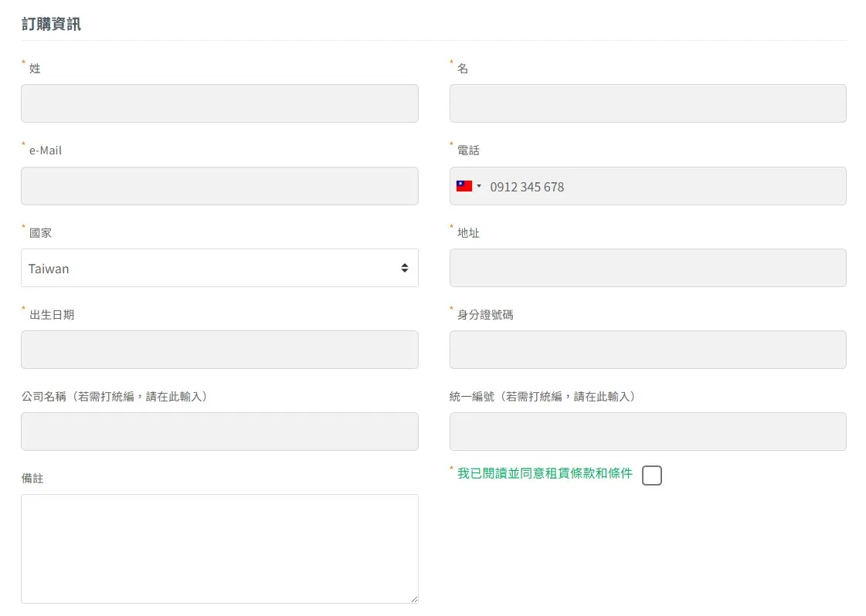Click the 出生日期 label text

pyautogui.click(x=52, y=315)
